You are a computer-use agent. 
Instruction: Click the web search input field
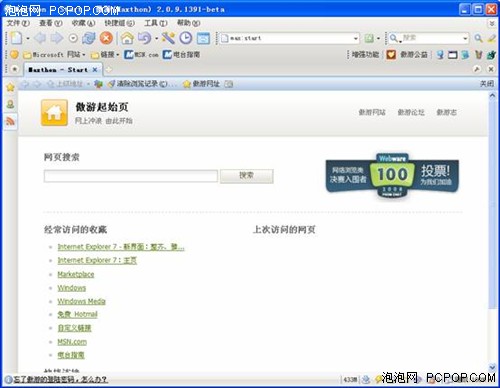pos(131,176)
